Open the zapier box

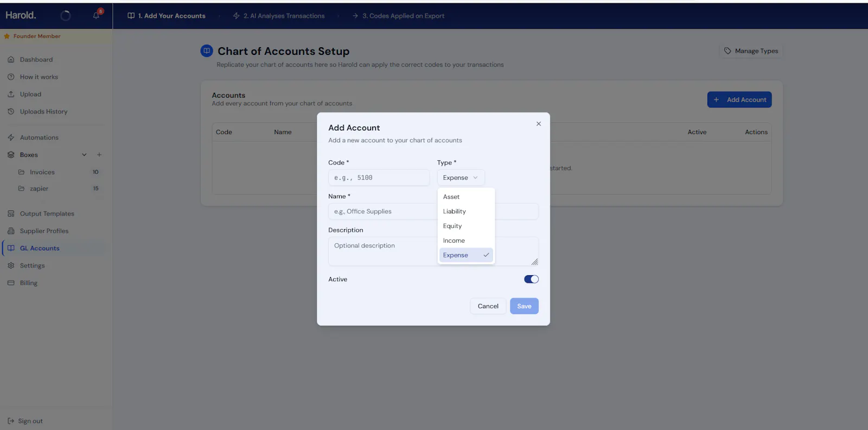pos(39,188)
